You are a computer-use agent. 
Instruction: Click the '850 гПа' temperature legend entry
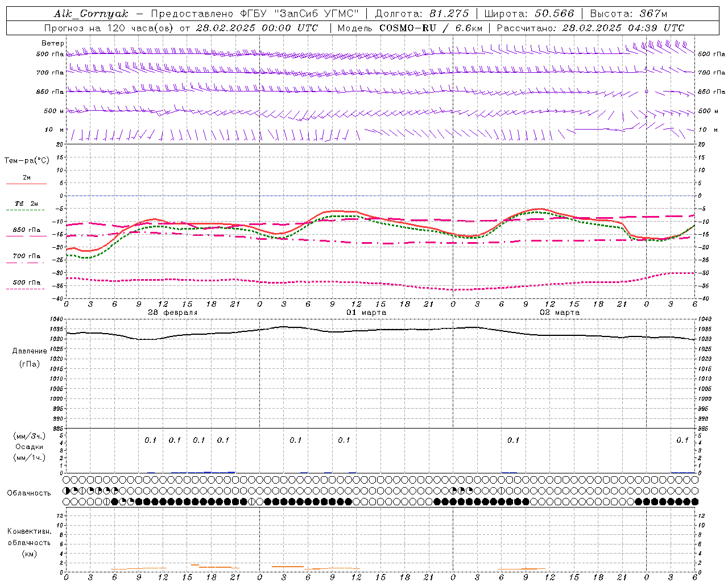(27, 230)
